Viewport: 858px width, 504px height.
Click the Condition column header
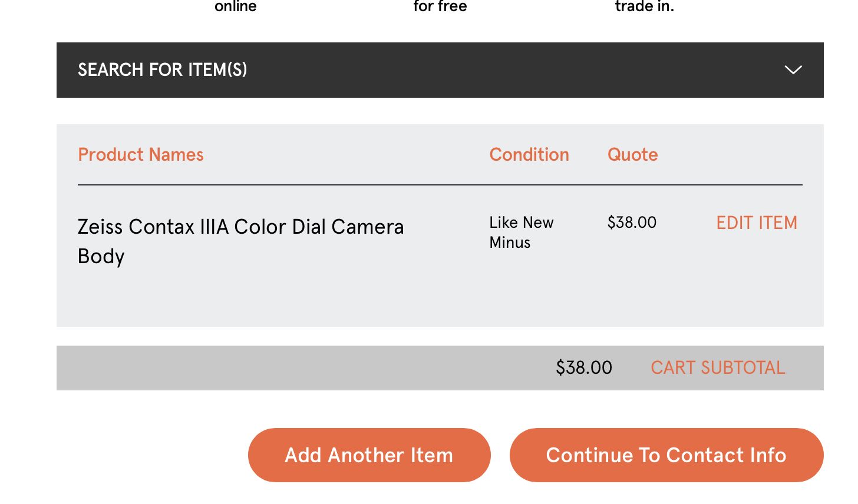pyautogui.click(x=529, y=155)
